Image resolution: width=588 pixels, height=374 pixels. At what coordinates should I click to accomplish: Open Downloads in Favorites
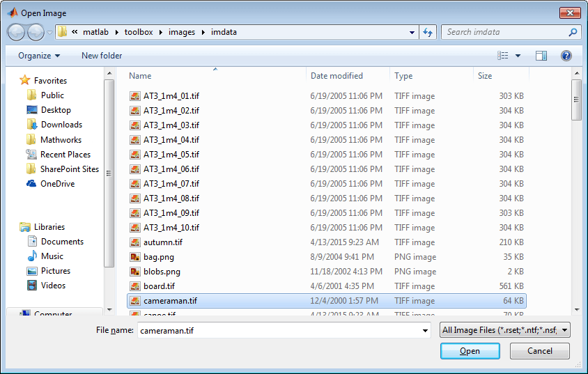tap(54, 125)
